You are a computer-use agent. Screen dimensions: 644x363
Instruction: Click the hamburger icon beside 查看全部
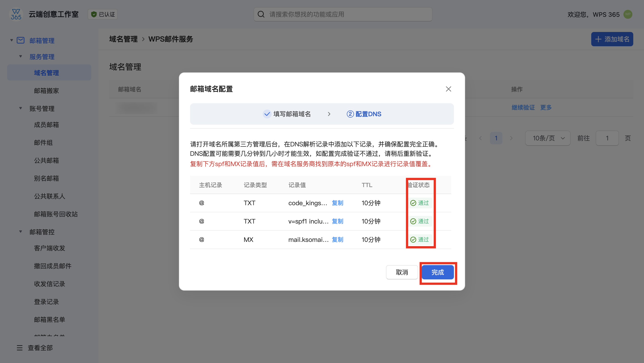19,348
